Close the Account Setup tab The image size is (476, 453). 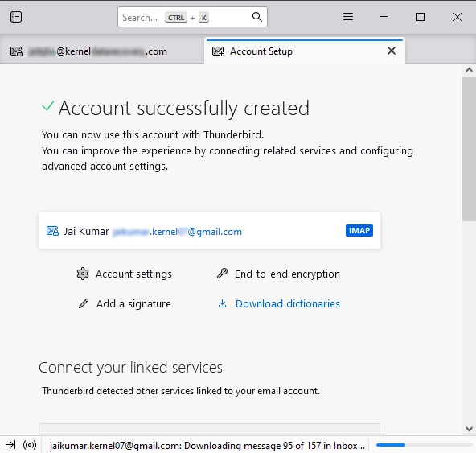click(392, 51)
